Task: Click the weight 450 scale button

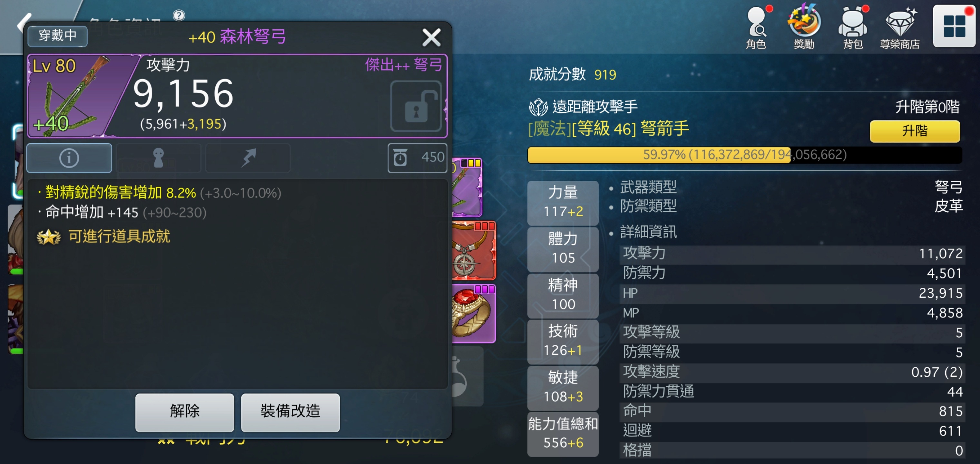Action: (417, 158)
